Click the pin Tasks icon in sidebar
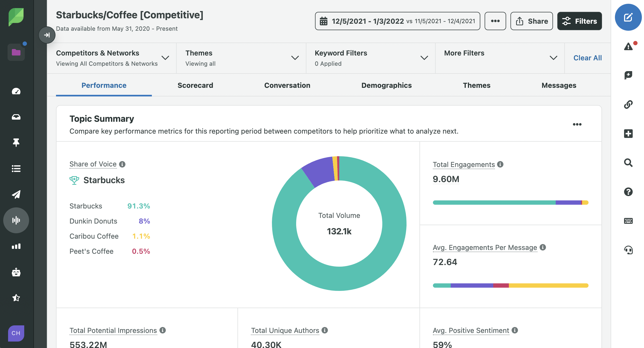644x348 pixels. 16,142
